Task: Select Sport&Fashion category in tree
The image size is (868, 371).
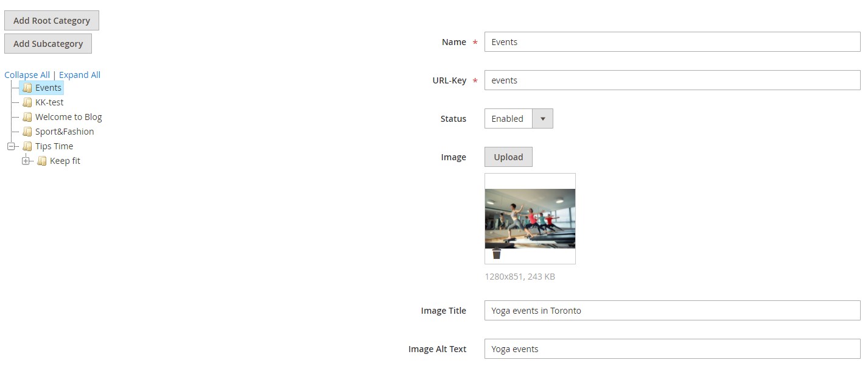Action: click(65, 132)
